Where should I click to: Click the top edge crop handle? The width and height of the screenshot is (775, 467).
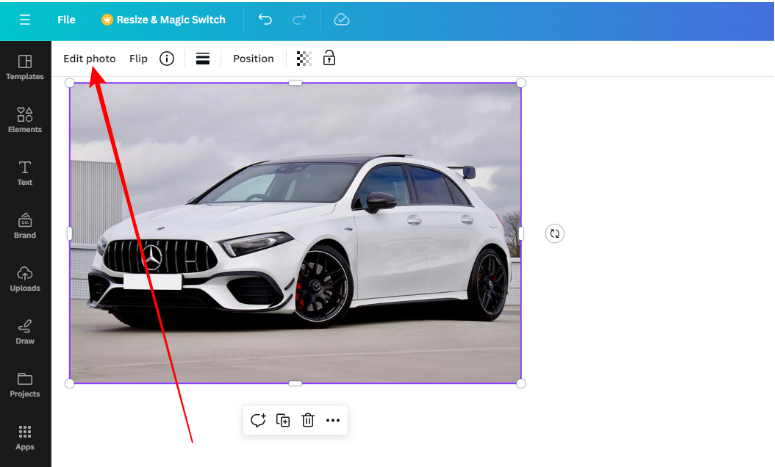[x=295, y=83]
